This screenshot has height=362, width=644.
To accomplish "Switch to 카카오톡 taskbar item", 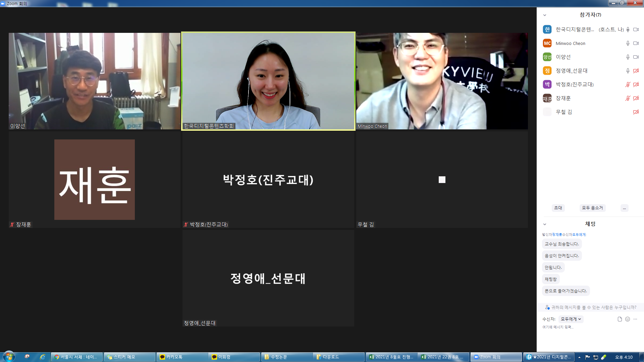I will point(182,357).
